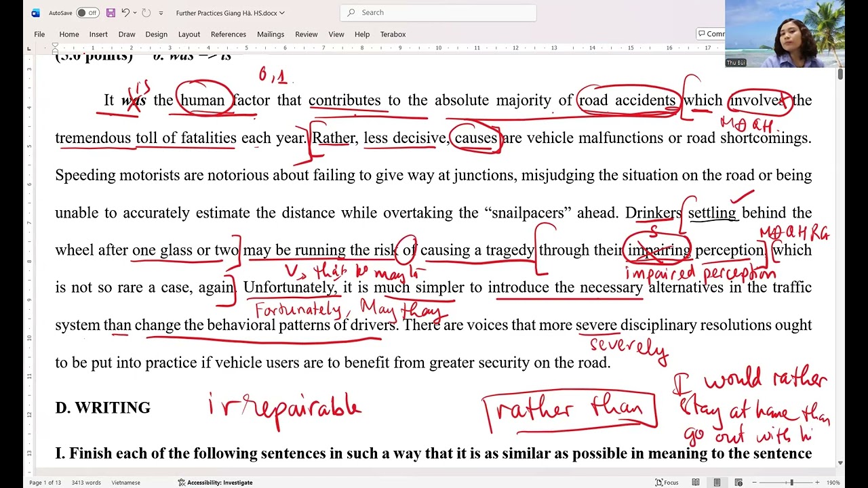Save the document with the save icon

(111, 13)
